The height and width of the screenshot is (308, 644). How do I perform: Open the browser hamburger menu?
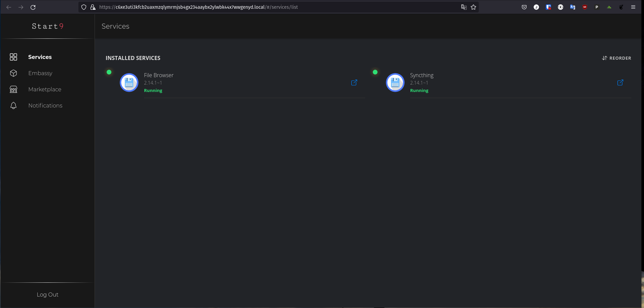pos(633,7)
